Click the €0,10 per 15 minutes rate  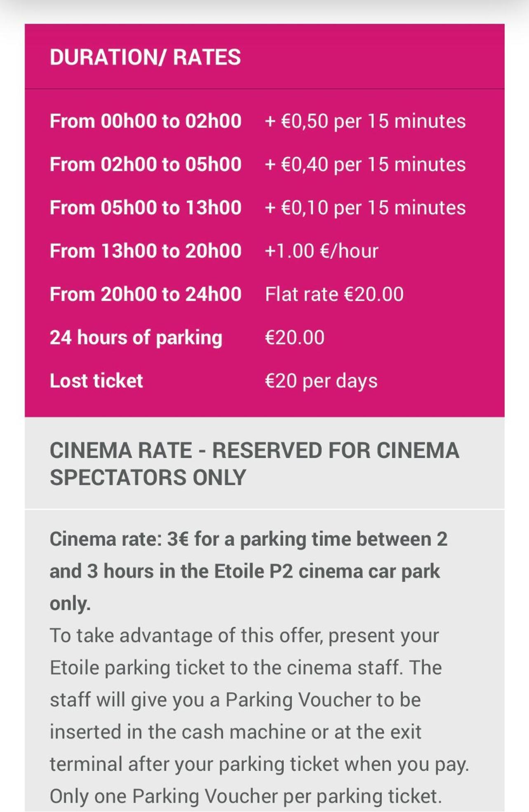coord(365,208)
